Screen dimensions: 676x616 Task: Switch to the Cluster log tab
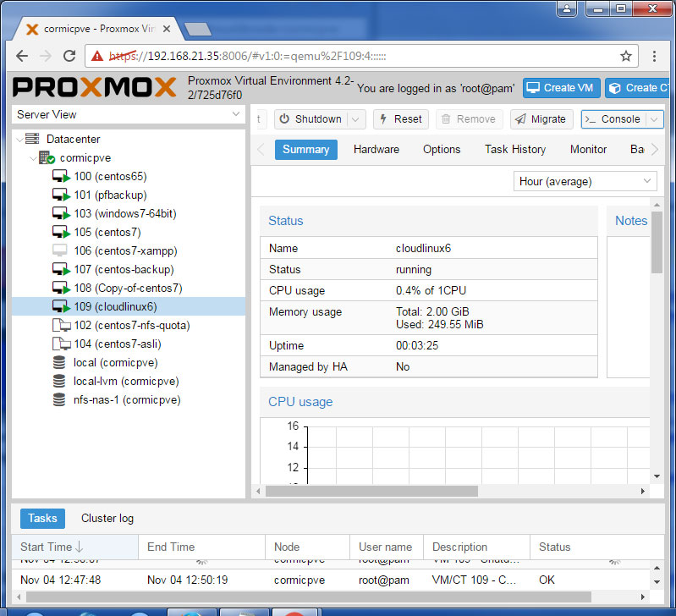[x=107, y=518]
